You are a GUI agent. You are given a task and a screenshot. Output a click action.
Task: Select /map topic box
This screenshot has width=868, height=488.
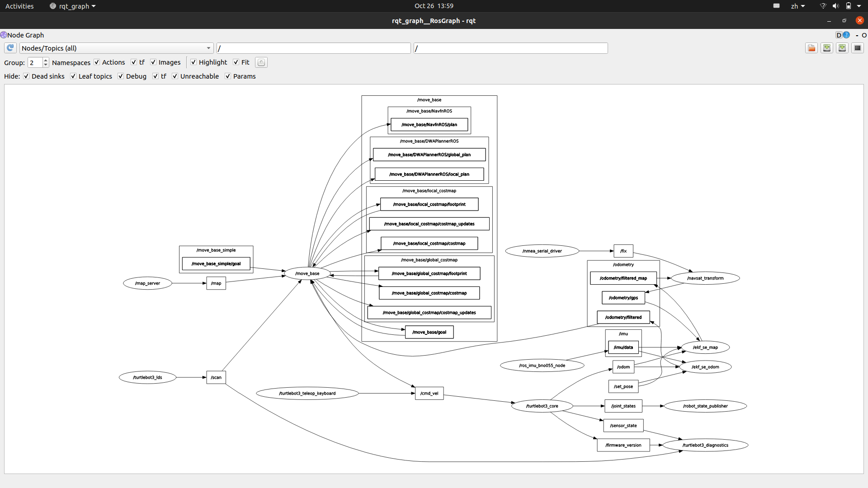pos(216,283)
